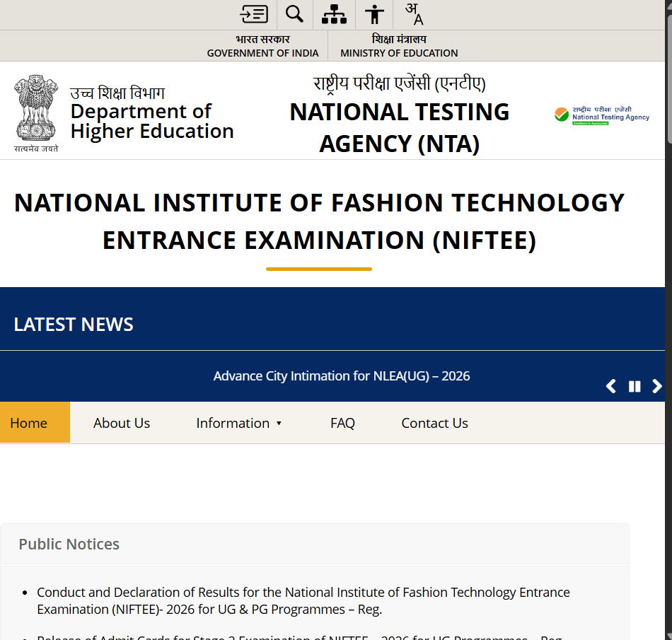Image resolution: width=672 pixels, height=640 pixels.
Task: Click the Public Notices heading
Action: coord(69,544)
